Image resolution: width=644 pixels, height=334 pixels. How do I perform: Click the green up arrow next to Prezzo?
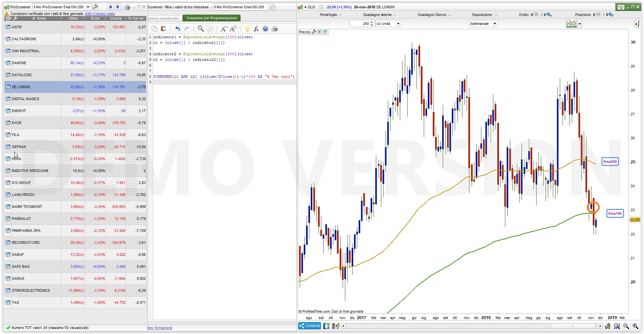pyautogui.click(x=325, y=32)
